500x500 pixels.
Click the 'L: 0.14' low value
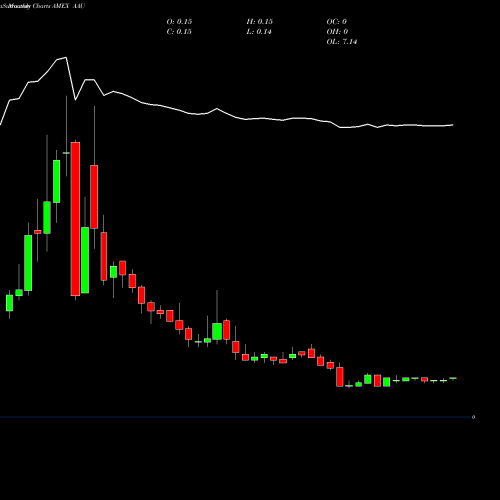pos(259,32)
